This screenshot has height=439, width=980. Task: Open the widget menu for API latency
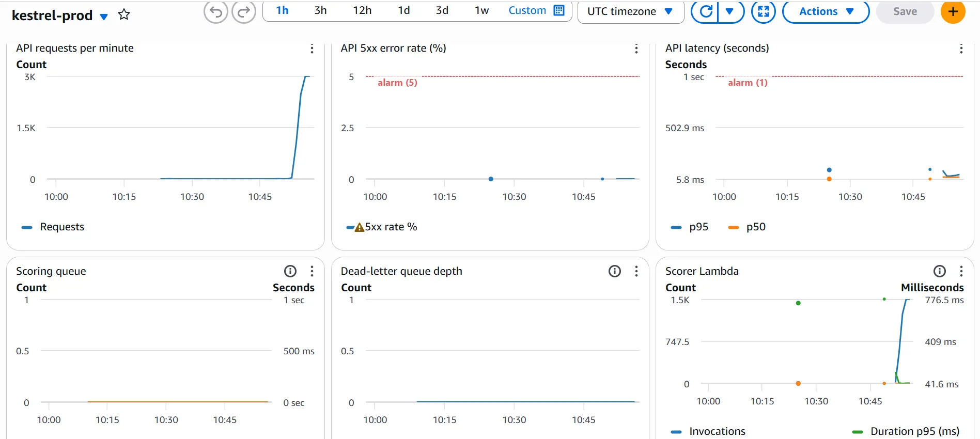tap(961, 49)
